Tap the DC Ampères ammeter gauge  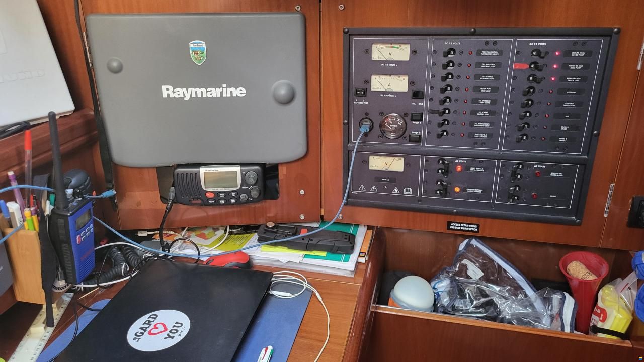pos(389,83)
